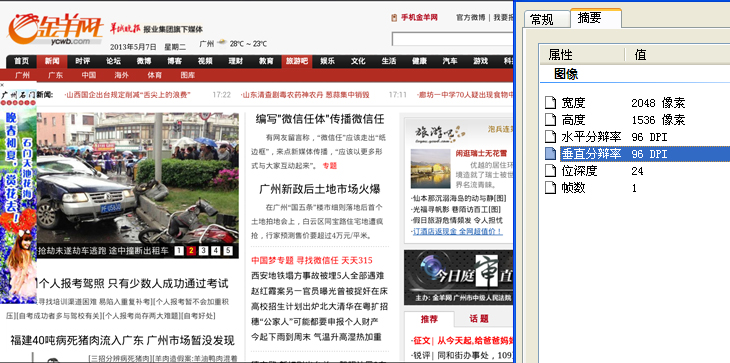
Task: Open the 广州新政后土地市场火爆 headline
Action: click(320, 189)
